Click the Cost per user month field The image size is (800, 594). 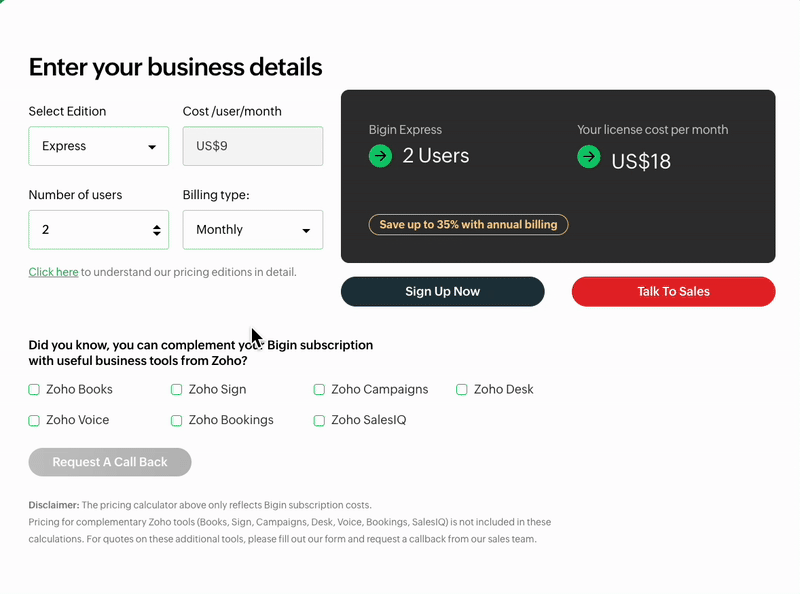pos(252,146)
